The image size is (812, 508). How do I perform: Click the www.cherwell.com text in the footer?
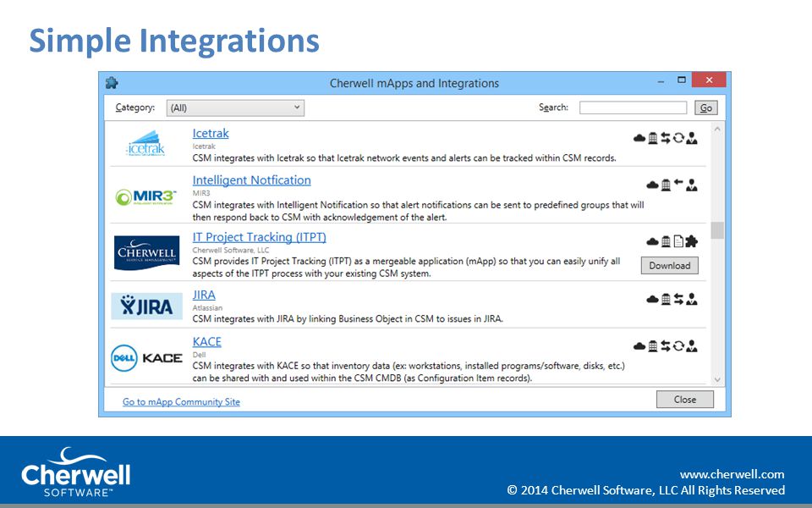point(732,474)
